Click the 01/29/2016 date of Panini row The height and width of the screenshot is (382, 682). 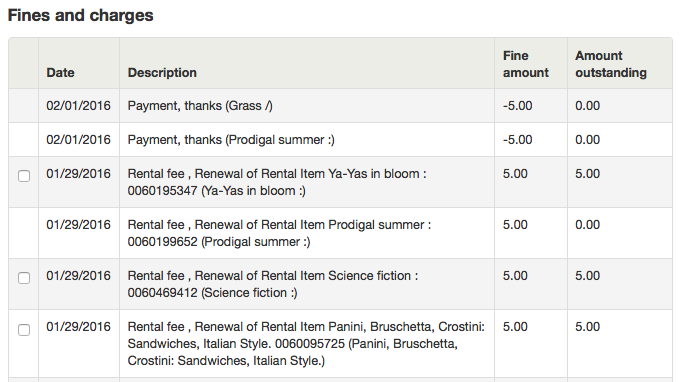[79, 327]
